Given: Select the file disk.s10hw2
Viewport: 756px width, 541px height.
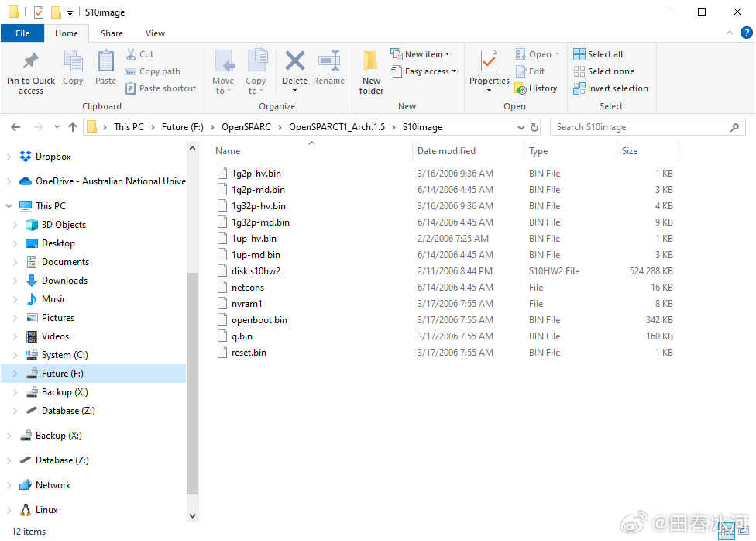Looking at the screenshot, I should pyautogui.click(x=256, y=271).
